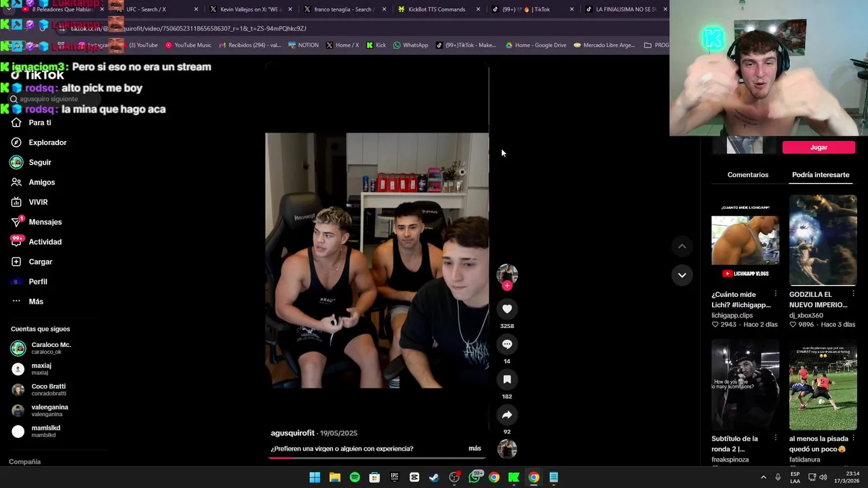Open Spotify from the taskbar
Viewport: 868px width, 488px height.
(x=355, y=477)
